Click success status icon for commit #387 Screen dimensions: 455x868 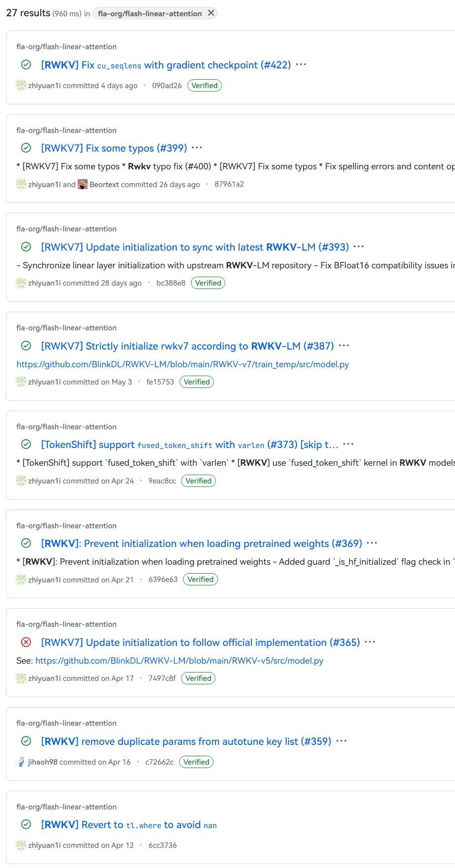pyautogui.click(x=26, y=346)
